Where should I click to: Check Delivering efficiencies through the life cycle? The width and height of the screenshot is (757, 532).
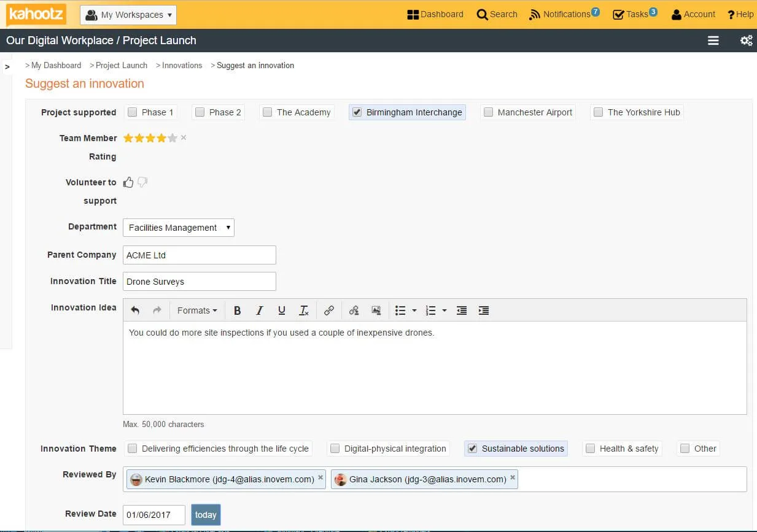(x=132, y=449)
